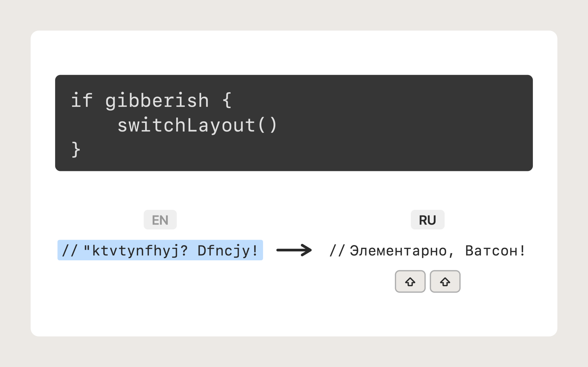Click the opening curly brace after gibberish
The height and width of the screenshot is (367, 588).
[x=227, y=100]
